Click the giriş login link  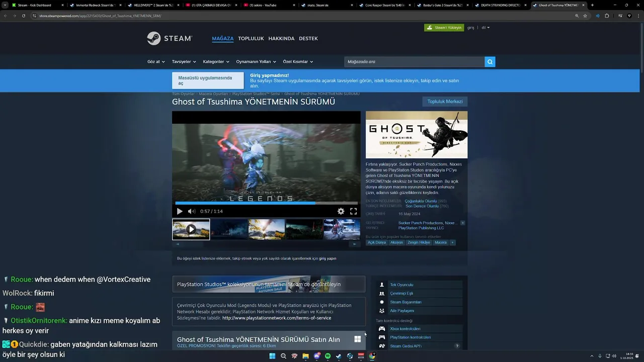[470, 28]
